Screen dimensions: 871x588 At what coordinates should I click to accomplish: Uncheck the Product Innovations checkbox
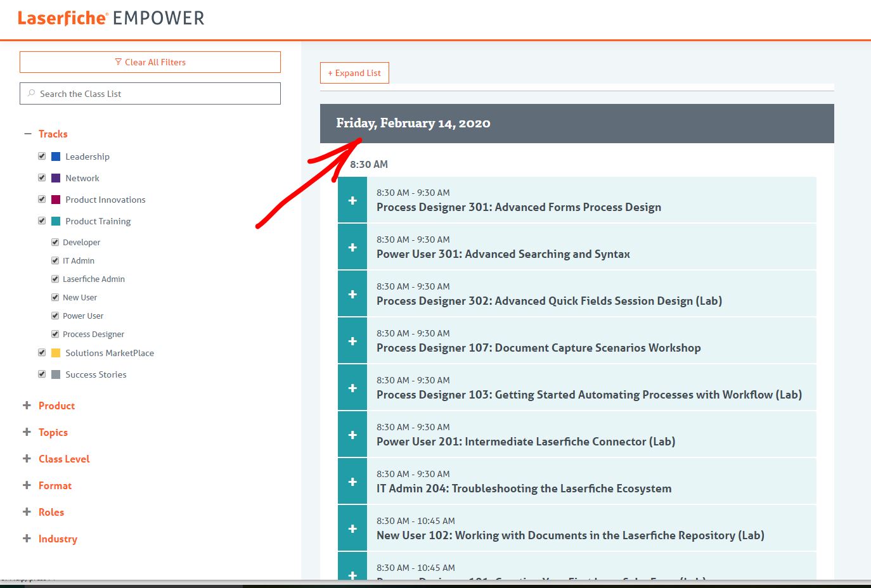pos(42,199)
